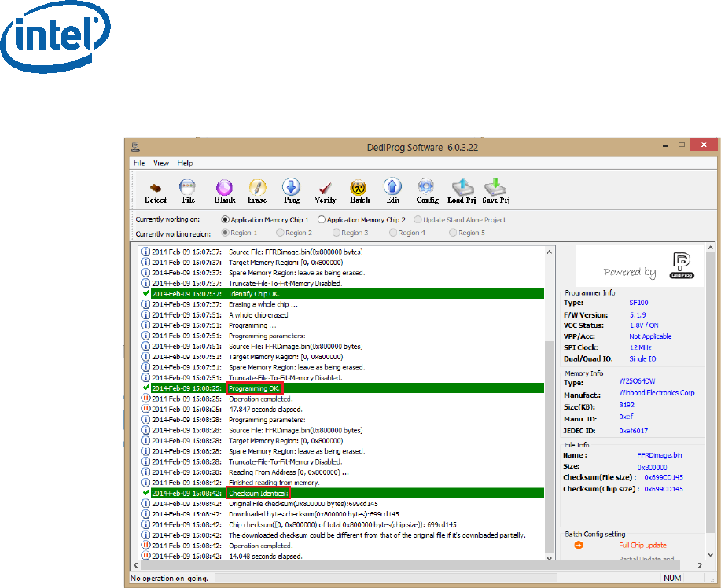721x588 pixels.
Task: Click file name FFRDimage.bin in File Info
Action: [660, 455]
